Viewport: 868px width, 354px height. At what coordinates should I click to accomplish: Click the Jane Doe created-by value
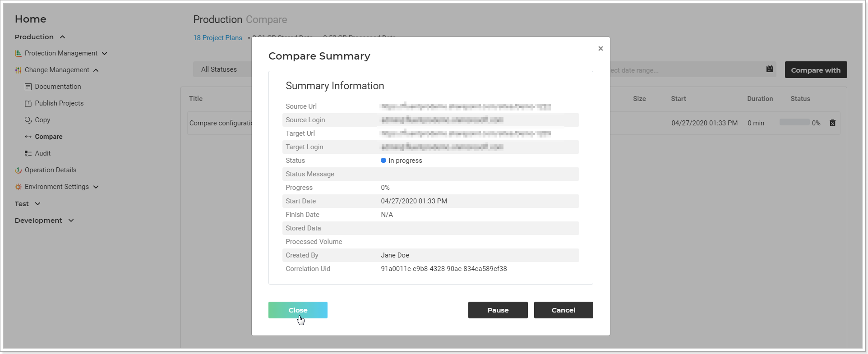click(x=395, y=255)
